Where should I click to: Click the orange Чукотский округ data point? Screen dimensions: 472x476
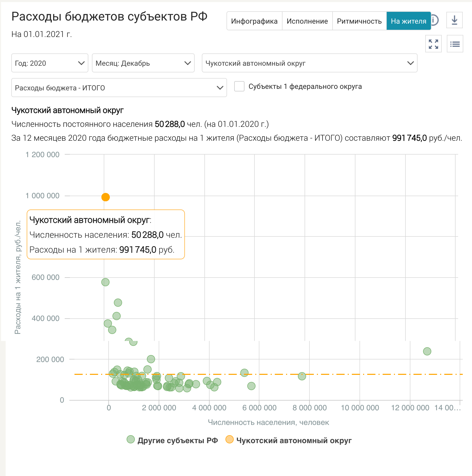click(x=106, y=197)
